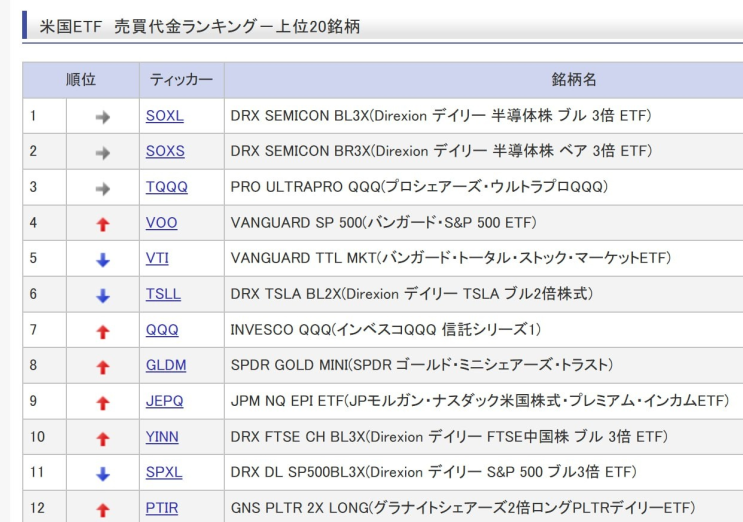The image size is (743, 522).
Task: Click the red up arrow in YINN row
Action: tap(103, 438)
